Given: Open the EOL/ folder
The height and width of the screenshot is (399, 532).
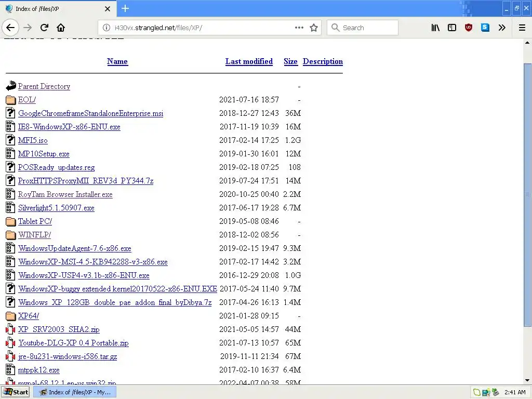Looking at the screenshot, I should coord(27,100).
